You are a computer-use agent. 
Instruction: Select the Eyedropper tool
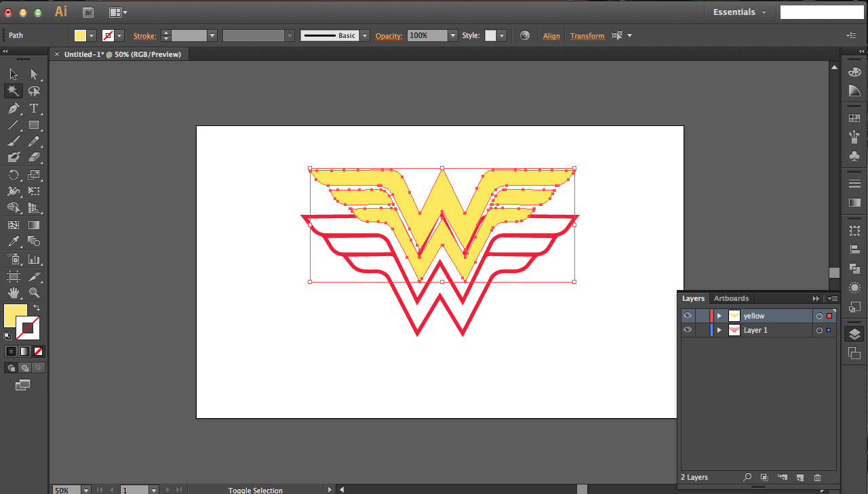pyautogui.click(x=14, y=241)
